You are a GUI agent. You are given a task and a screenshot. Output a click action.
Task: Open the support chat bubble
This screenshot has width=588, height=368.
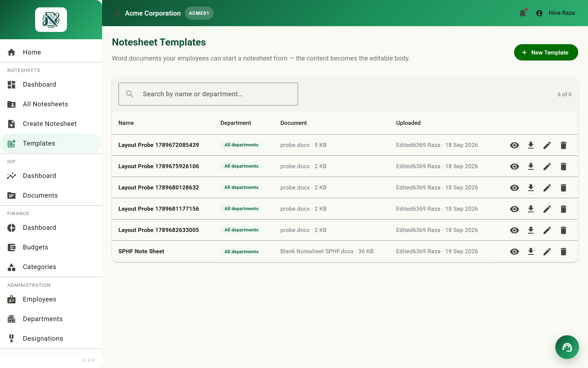click(x=567, y=347)
